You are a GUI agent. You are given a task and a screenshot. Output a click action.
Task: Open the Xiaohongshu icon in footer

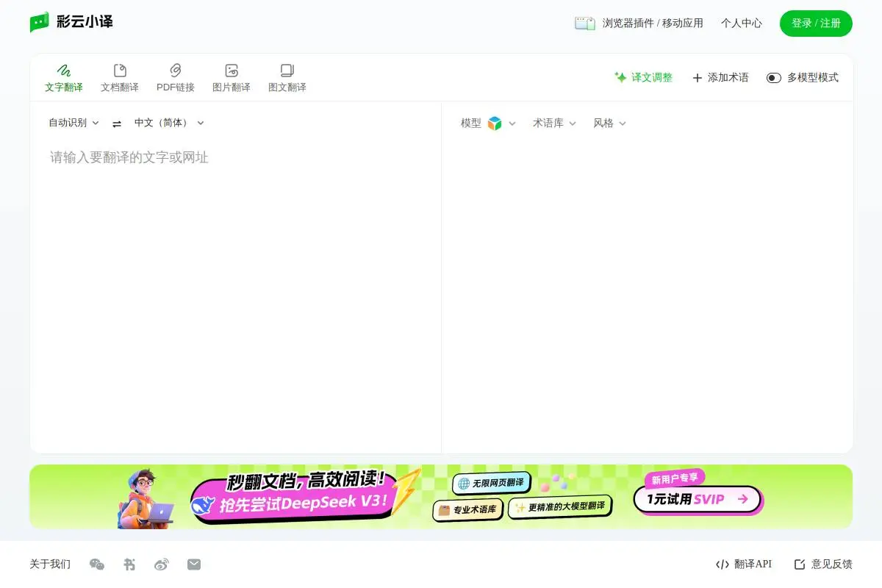tap(129, 564)
